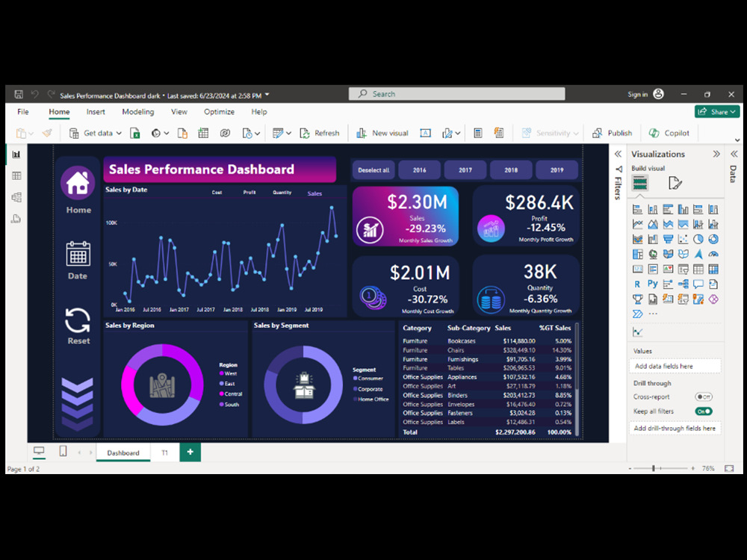Select the Pie chart visual icon

click(x=698, y=238)
